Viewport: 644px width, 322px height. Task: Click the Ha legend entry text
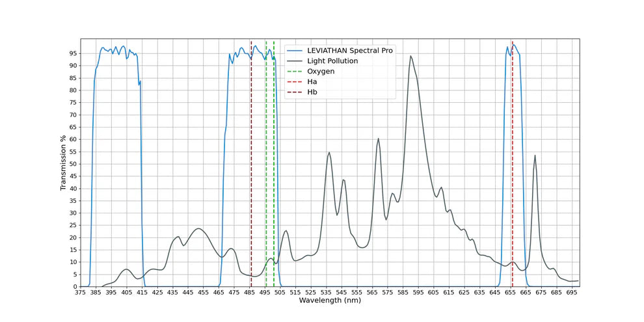(x=312, y=82)
